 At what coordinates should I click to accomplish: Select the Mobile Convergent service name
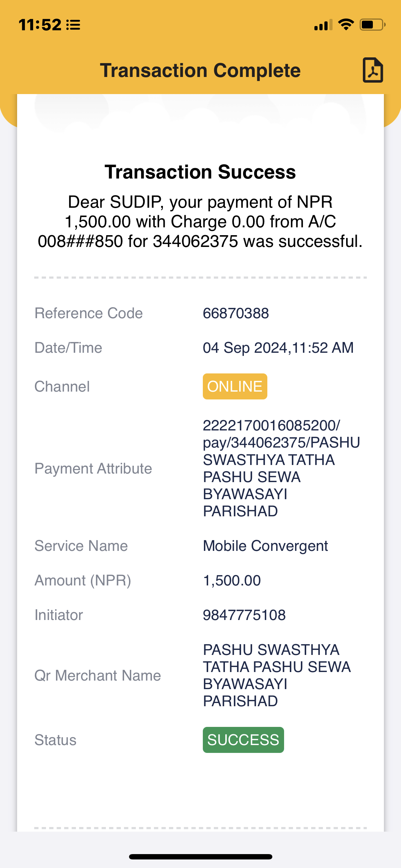pyautogui.click(x=266, y=546)
